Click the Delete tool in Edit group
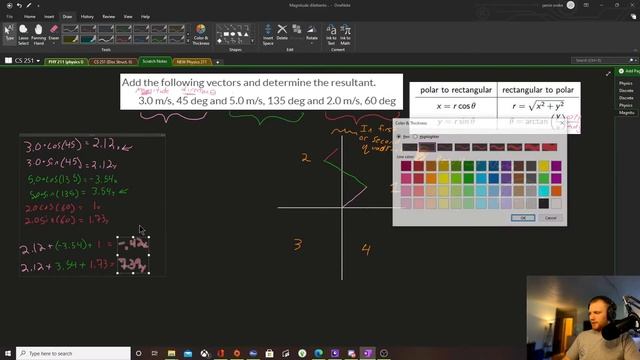The width and height of the screenshot is (640, 360). (282, 33)
